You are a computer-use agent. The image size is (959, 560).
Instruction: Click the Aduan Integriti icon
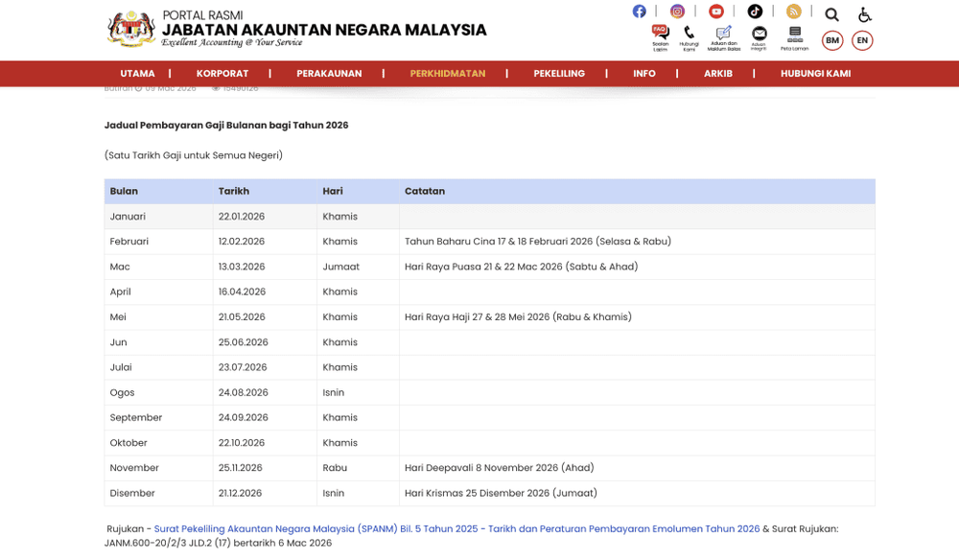[759, 35]
